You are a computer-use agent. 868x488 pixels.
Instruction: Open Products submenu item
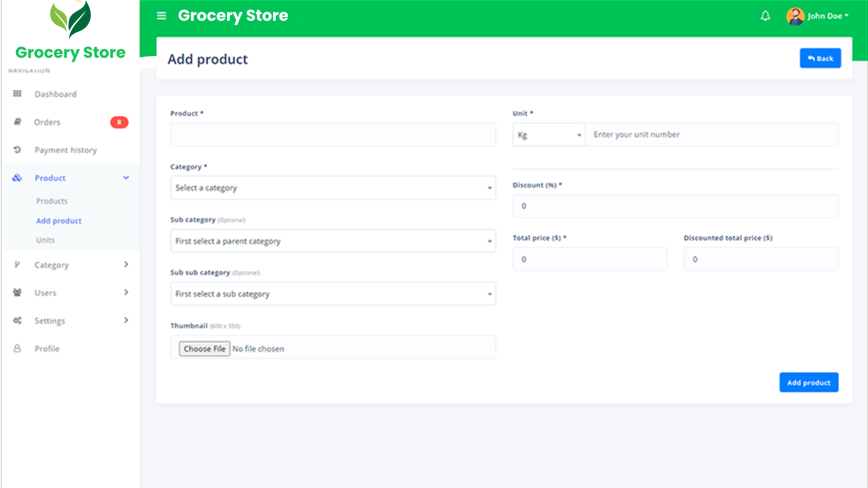[52, 201]
